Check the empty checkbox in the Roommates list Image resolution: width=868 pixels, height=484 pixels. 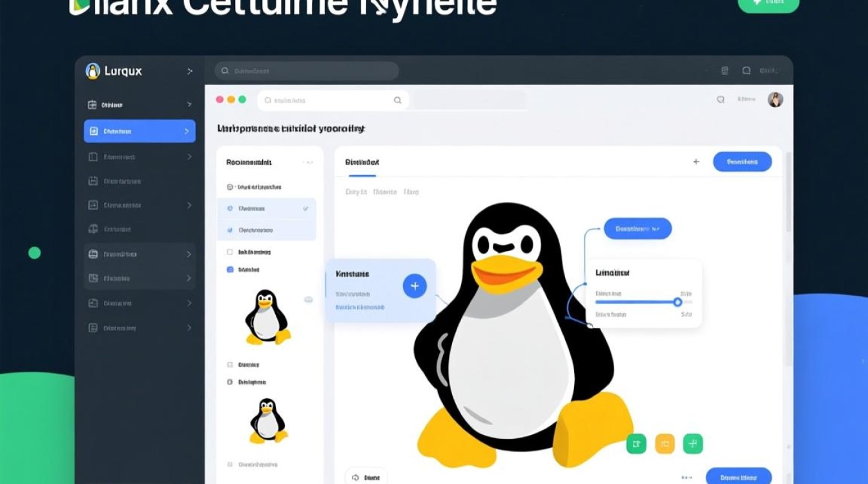229,252
